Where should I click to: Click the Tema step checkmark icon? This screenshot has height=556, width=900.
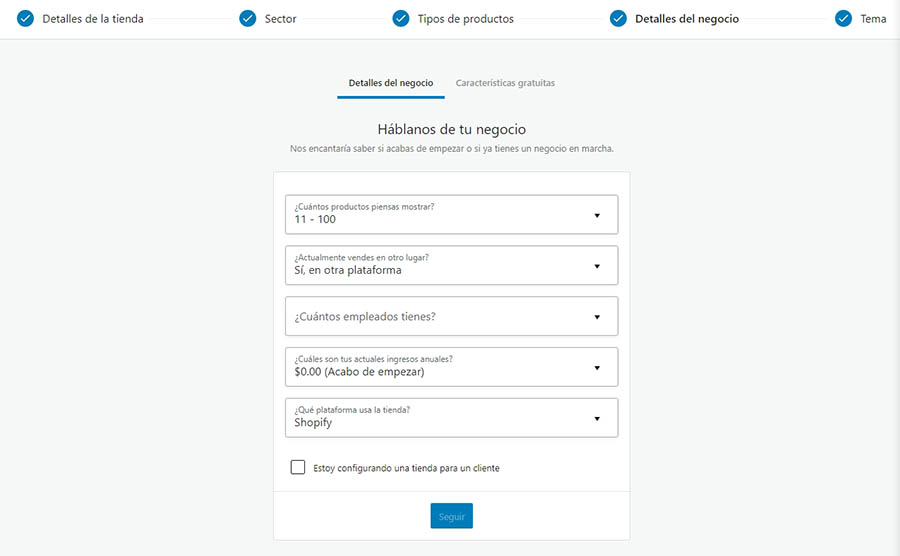point(843,18)
